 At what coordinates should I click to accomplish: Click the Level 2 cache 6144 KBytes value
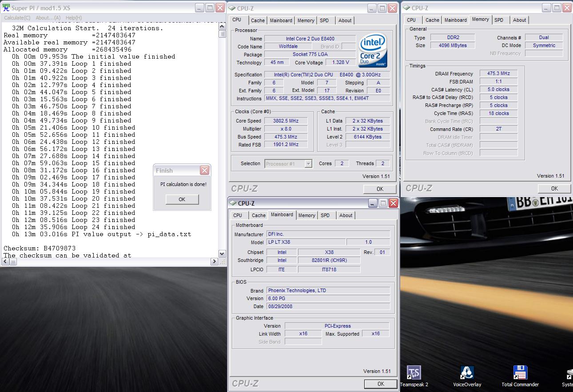click(367, 137)
